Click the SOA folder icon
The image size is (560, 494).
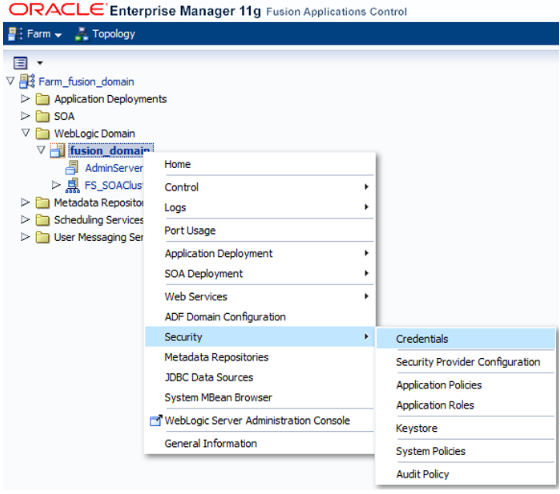pyautogui.click(x=42, y=116)
